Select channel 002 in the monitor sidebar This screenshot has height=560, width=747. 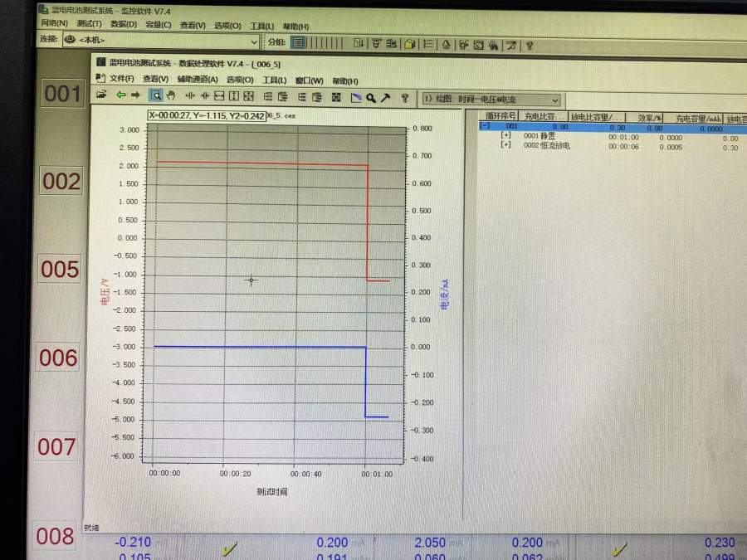click(x=61, y=181)
